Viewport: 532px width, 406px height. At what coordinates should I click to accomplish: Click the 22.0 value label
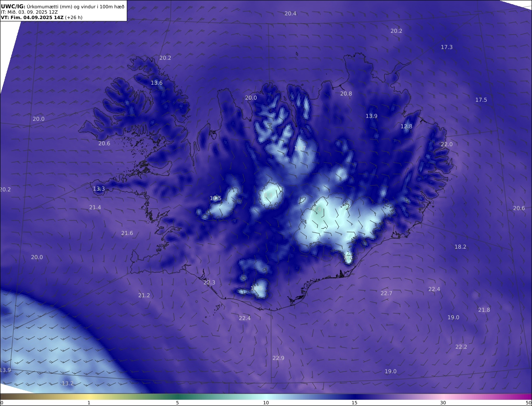tap(447, 144)
